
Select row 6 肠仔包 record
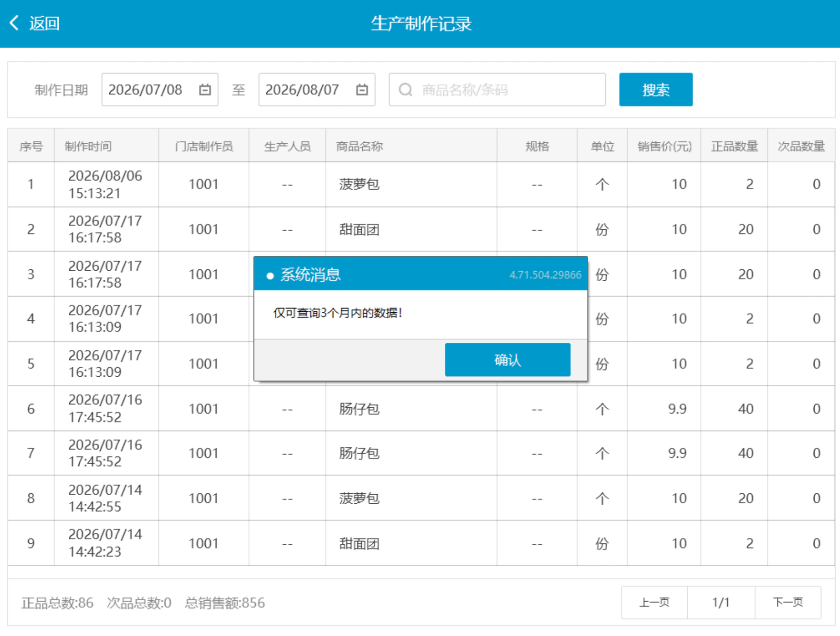tap(420, 409)
